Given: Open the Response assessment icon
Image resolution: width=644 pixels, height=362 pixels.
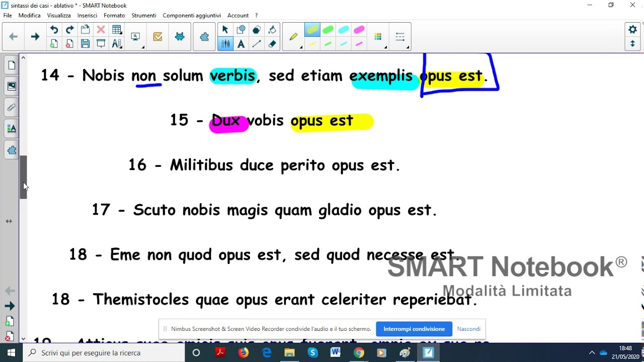Looking at the screenshot, I should click(x=157, y=37).
